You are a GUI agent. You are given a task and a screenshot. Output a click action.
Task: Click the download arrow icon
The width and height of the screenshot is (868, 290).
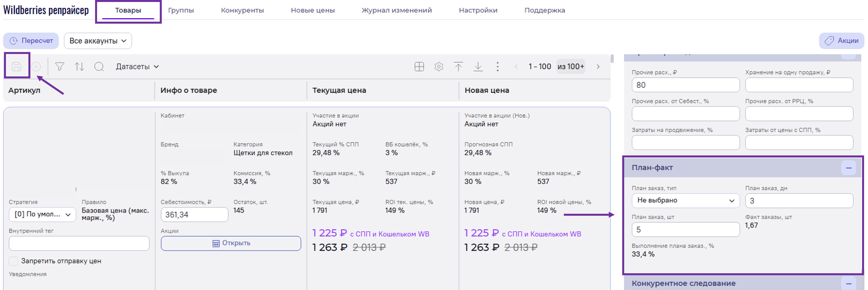478,67
